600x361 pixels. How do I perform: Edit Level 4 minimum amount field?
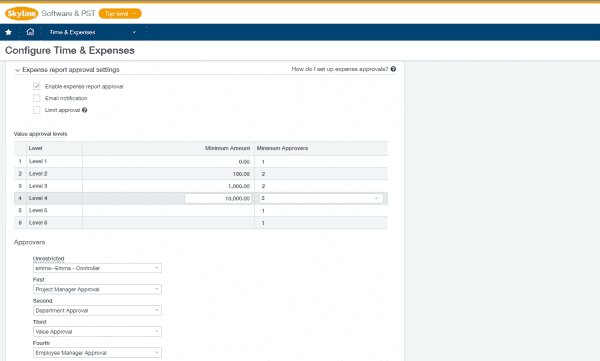click(x=218, y=198)
